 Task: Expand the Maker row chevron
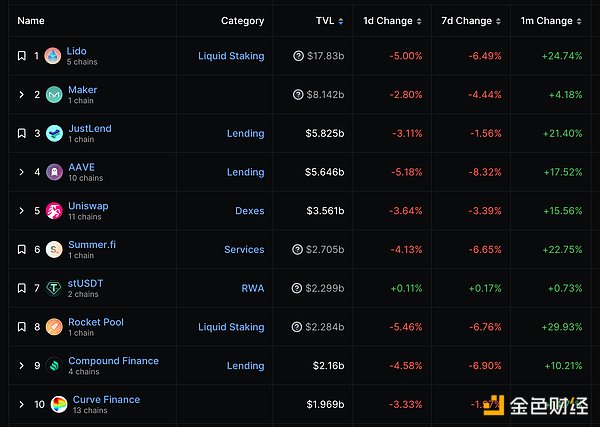[x=21, y=95]
